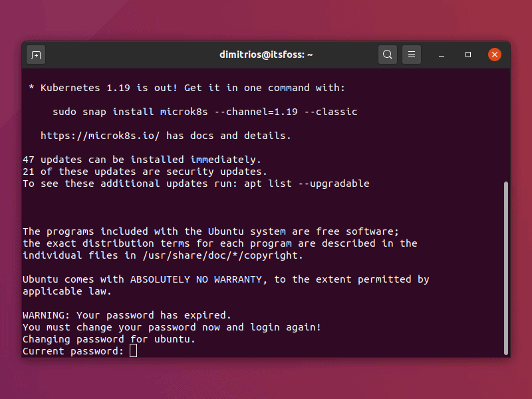Click the search icon in the header bar
The height and width of the screenshot is (399, 532).
(x=388, y=55)
